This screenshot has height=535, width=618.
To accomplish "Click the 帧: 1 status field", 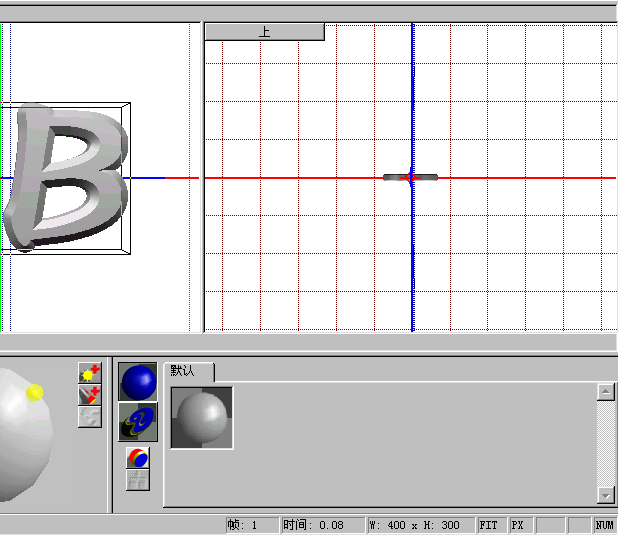I will [253, 525].
